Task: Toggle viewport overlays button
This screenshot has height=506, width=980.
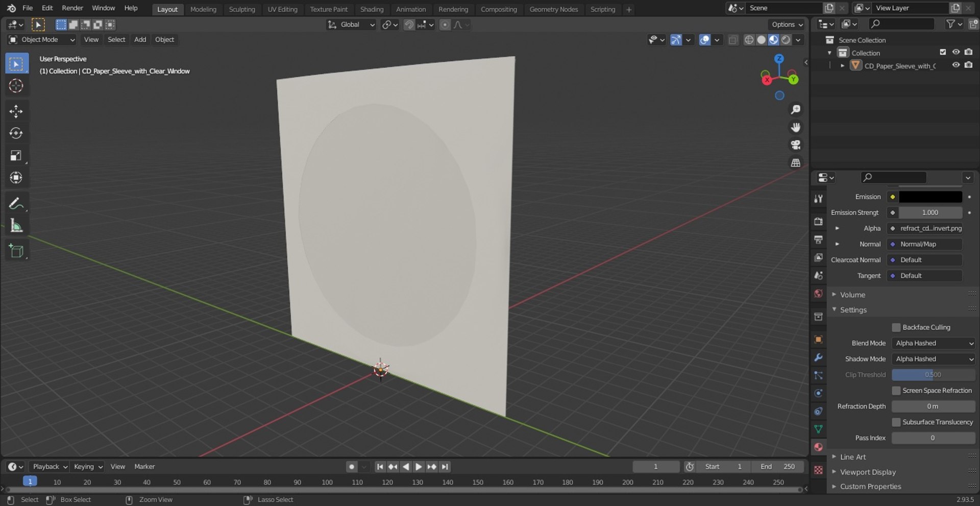Action: (704, 40)
